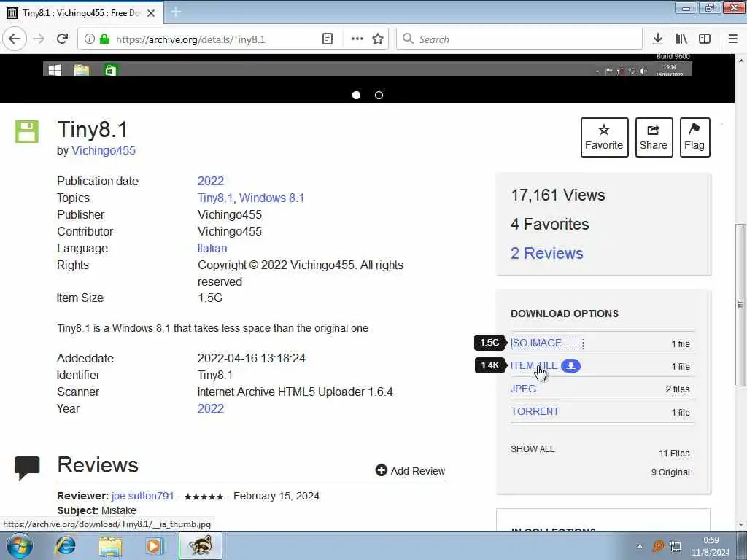Viewport: 747px width, 560px height.
Task: Toggle reader view icon in address bar
Action: pyautogui.click(x=328, y=39)
